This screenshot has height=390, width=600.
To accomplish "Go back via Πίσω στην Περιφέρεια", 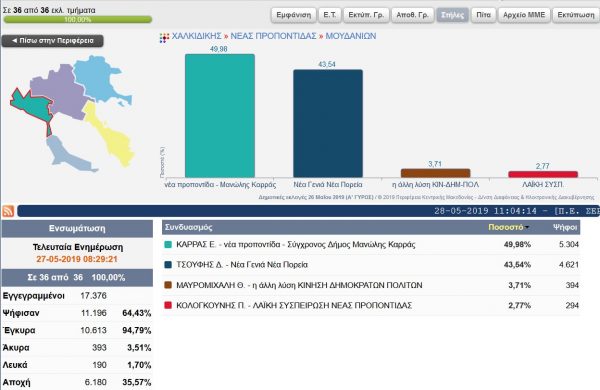I will [x=52, y=41].
